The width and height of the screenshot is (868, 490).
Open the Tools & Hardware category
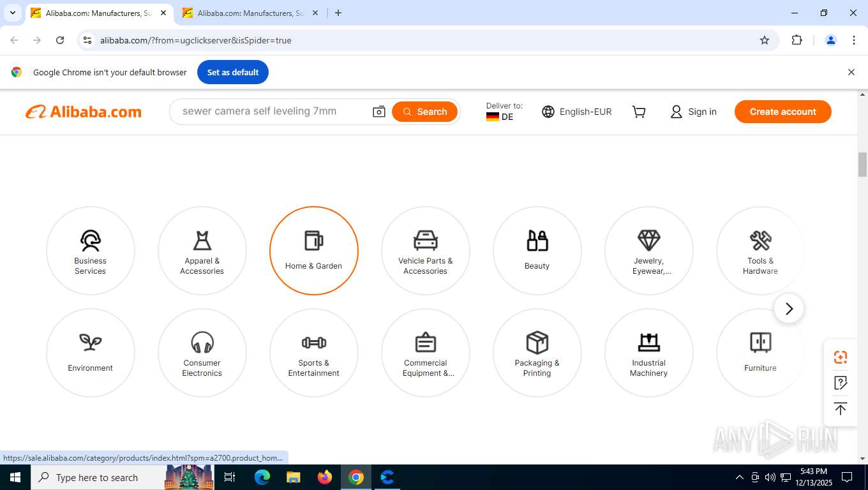point(761,251)
